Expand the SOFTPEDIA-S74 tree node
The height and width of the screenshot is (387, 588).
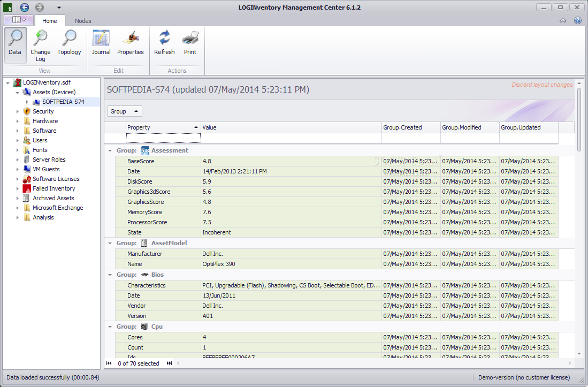tap(27, 102)
